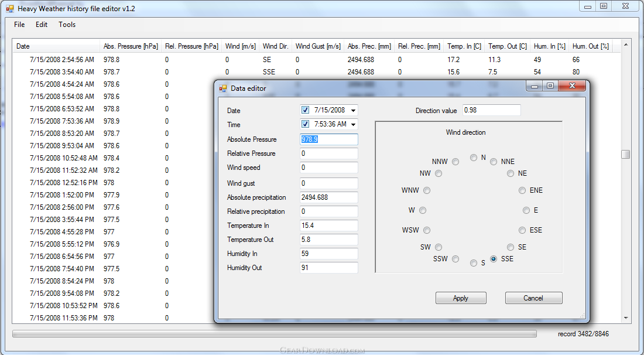Select the row dated 7/15/2008 3:54:40 AM
This screenshot has height=355, width=644.
click(x=316, y=72)
